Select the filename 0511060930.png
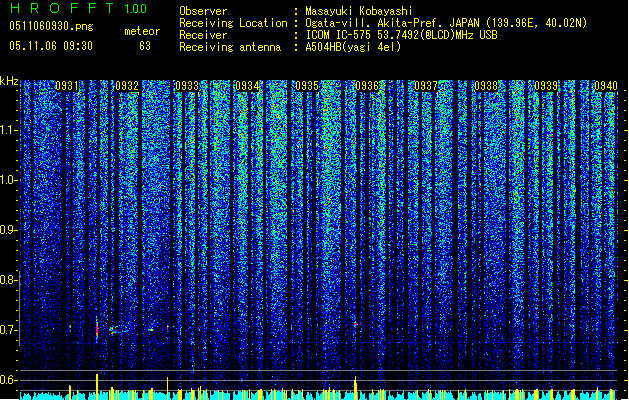629x400 pixels. 51,26
